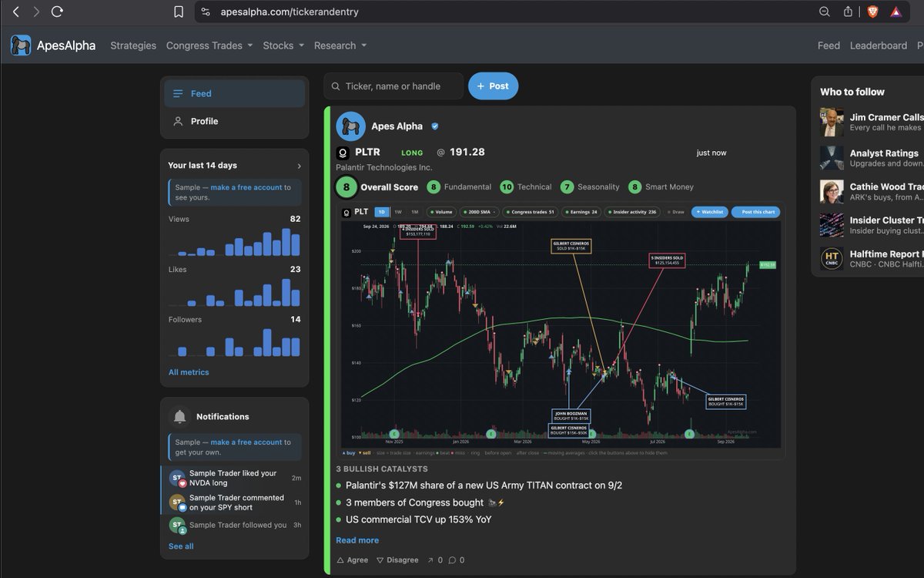Viewport: 924px width, 578px height.
Task: Open the Apes Alpha post avatar
Action: click(350, 126)
